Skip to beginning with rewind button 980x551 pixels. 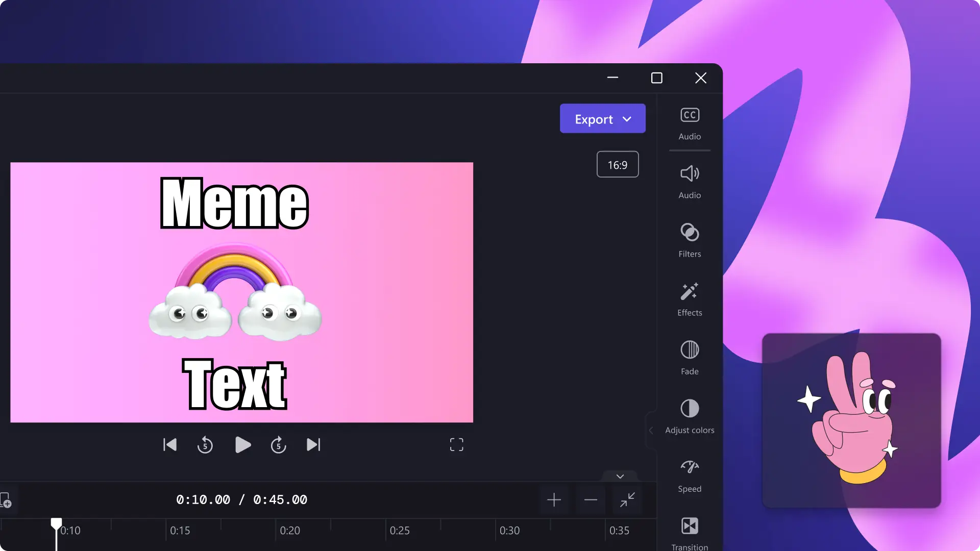169,445
